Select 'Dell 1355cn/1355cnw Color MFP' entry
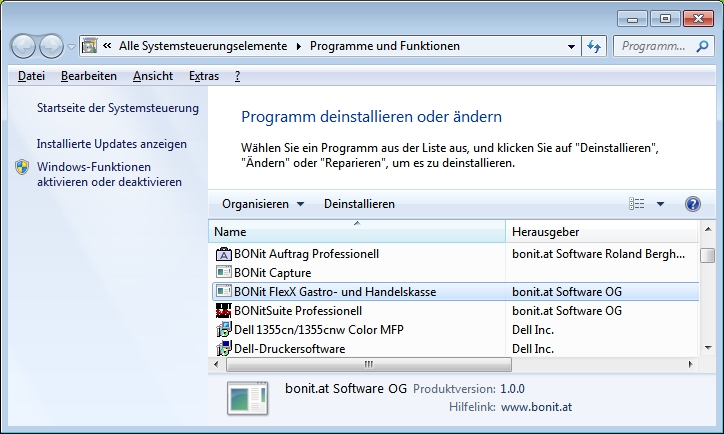724x434 pixels. [319, 330]
